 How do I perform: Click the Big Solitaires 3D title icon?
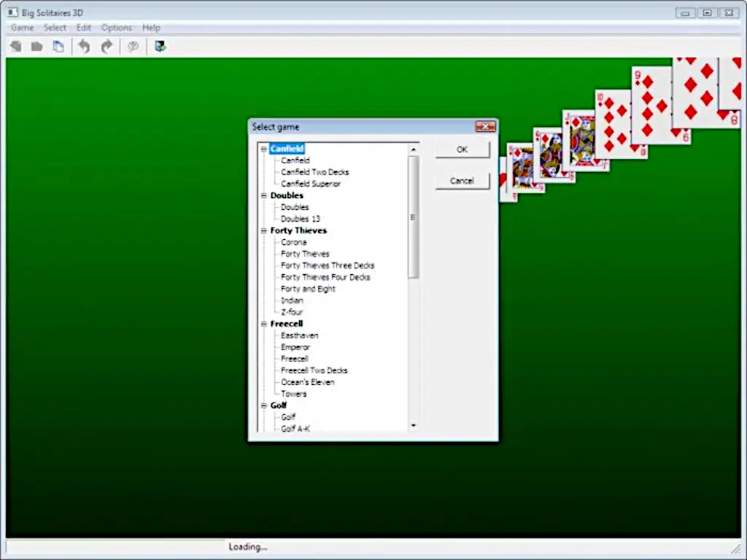tap(12, 12)
